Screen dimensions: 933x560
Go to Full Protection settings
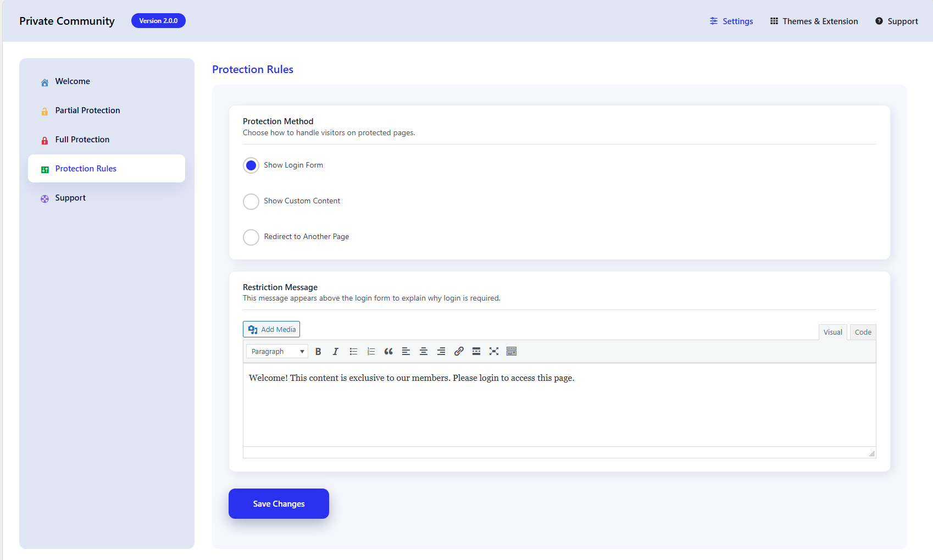(82, 140)
